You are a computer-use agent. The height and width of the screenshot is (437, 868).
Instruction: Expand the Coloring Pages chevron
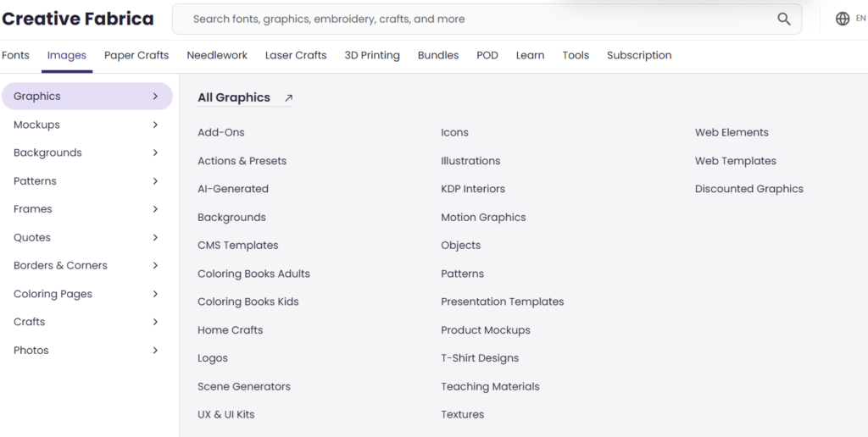point(156,294)
